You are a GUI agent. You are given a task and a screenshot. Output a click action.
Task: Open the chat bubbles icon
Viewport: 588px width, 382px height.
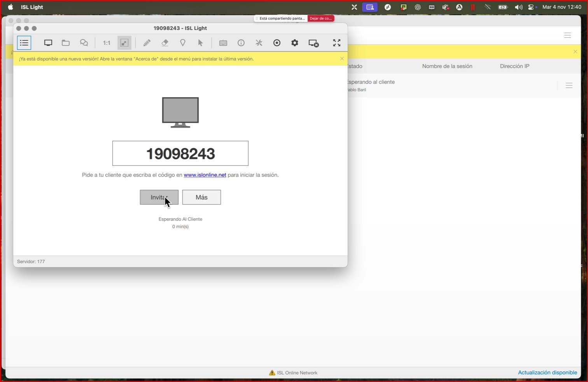coord(84,43)
